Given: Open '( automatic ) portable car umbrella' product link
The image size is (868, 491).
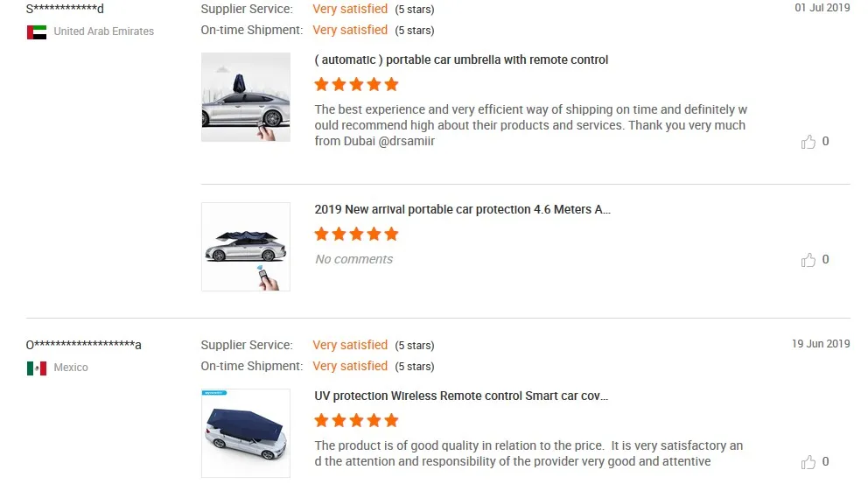Looking at the screenshot, I should (461, 60).
